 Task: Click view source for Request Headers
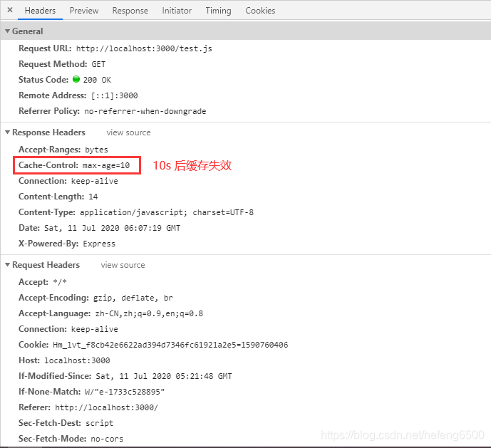[x=123, y=265]
